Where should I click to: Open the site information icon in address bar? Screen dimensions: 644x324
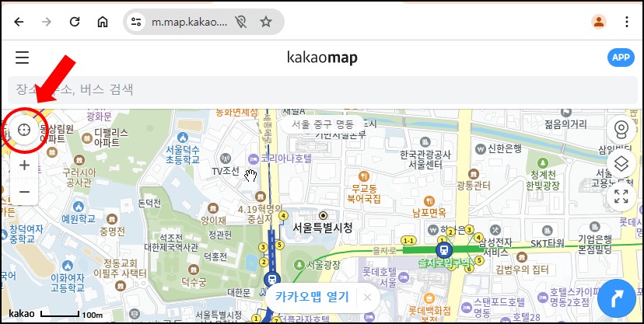tap(136, 22)
